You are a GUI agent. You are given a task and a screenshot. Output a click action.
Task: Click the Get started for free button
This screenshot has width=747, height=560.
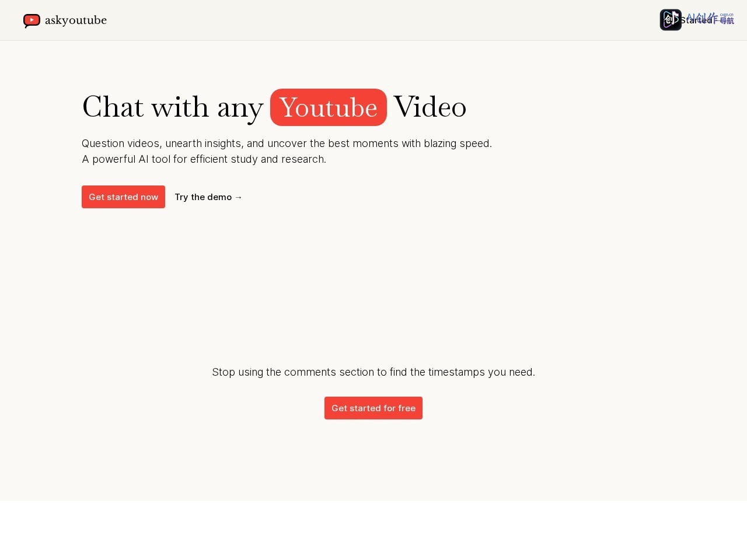click(373, 408)
